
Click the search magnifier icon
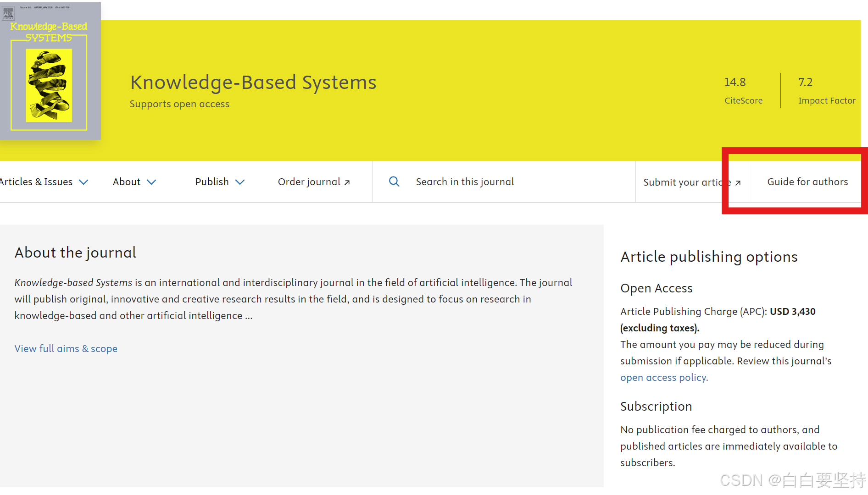(394, 181)
